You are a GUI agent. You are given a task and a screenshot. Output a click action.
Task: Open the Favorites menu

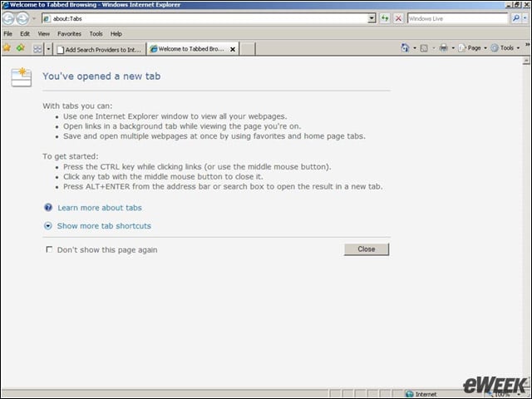pyautogui.click(x=69, y=33)
